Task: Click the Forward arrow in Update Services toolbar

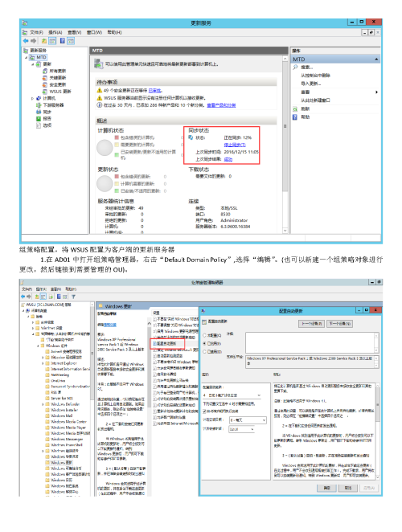Action: [x=33, y=41]
